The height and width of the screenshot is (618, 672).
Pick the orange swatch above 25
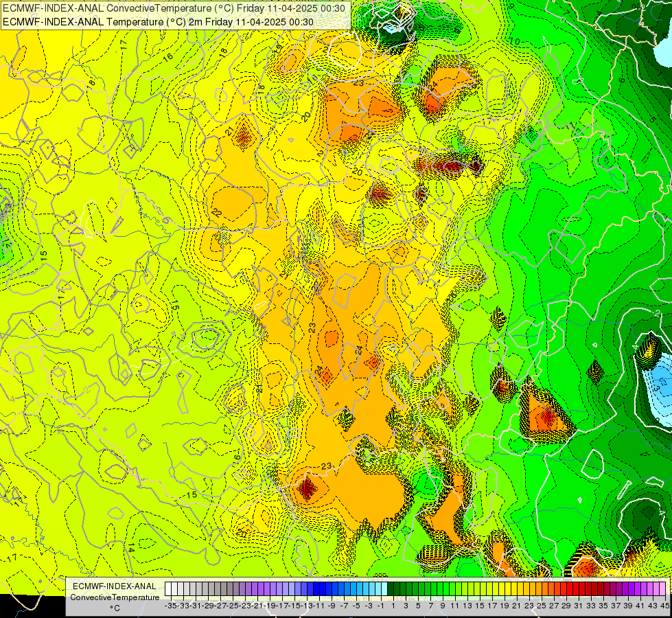(x=539, y=588)
